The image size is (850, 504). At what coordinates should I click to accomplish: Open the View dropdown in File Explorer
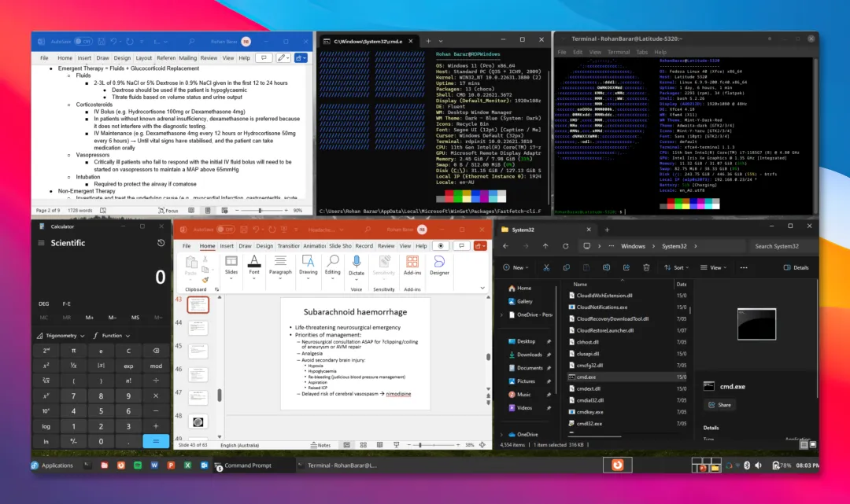pyautogui.click(x=713, y=267)
